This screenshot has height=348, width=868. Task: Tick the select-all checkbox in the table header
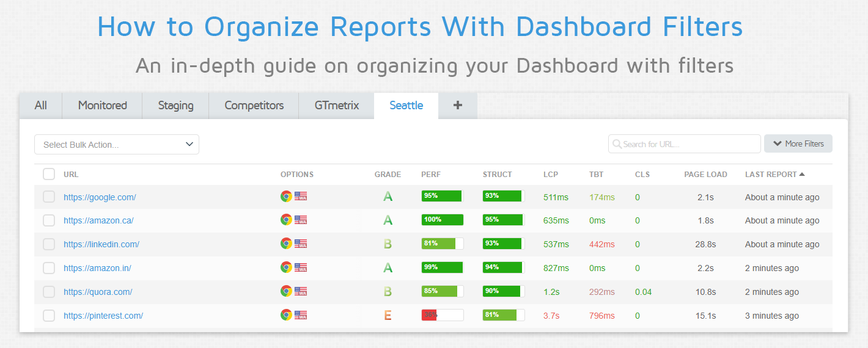[49, 175]
